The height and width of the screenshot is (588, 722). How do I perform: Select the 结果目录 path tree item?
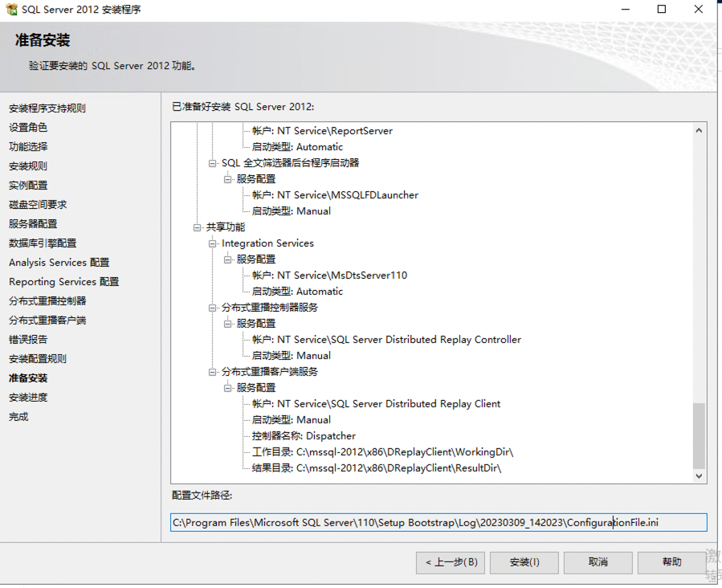pos(382,468)
